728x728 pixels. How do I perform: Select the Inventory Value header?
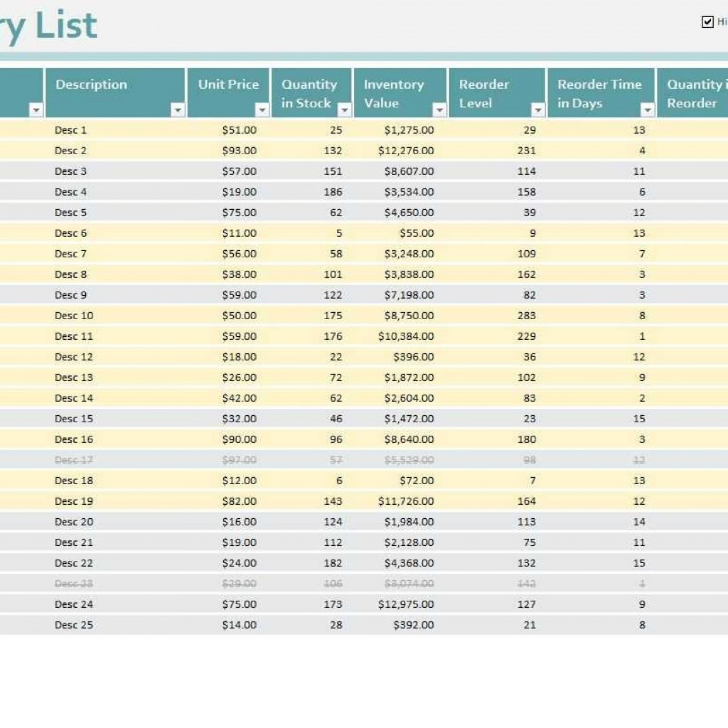pyautogui.click(x=400, y=93)
